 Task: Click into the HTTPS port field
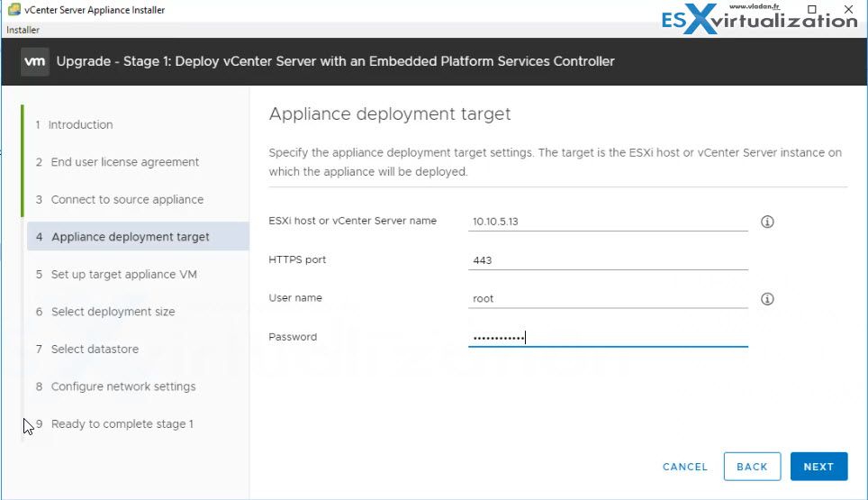coord(608,260)
